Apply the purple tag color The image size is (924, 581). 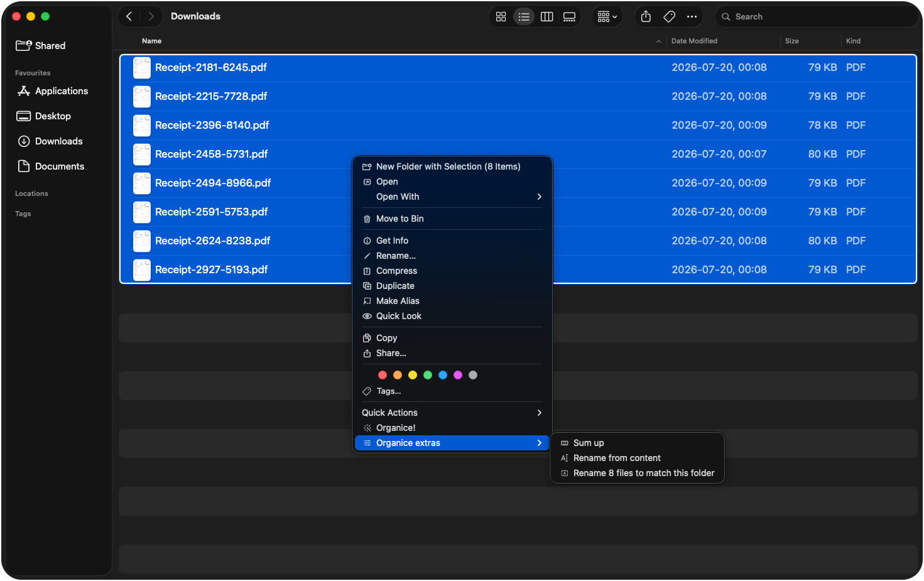coord(458,375)
